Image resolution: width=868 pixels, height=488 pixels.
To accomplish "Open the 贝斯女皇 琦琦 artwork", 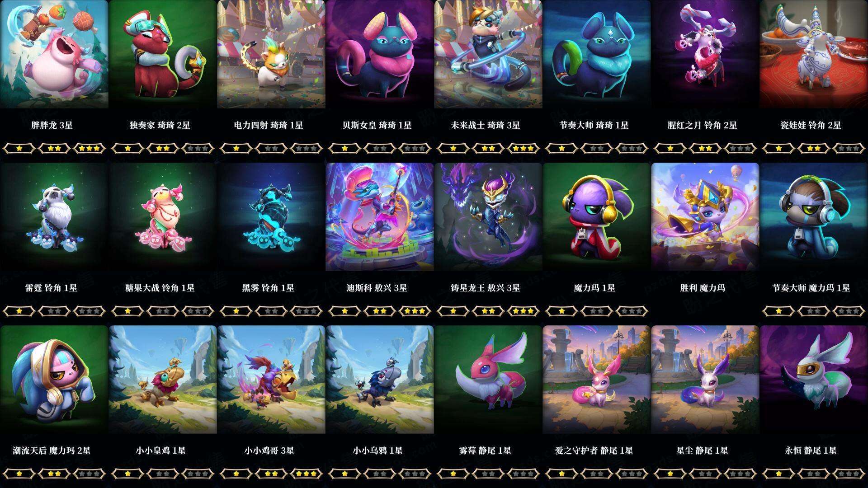I will coord(380,54).
